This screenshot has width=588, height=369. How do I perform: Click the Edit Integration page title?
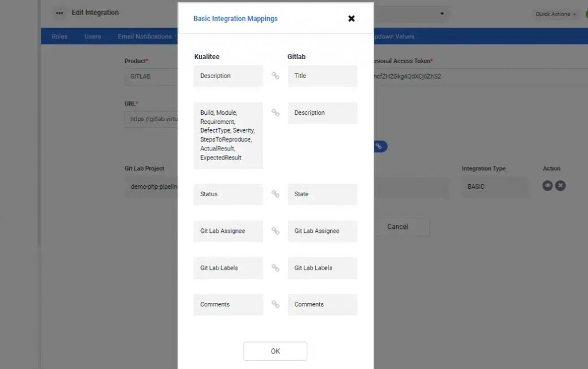(95, 13)
